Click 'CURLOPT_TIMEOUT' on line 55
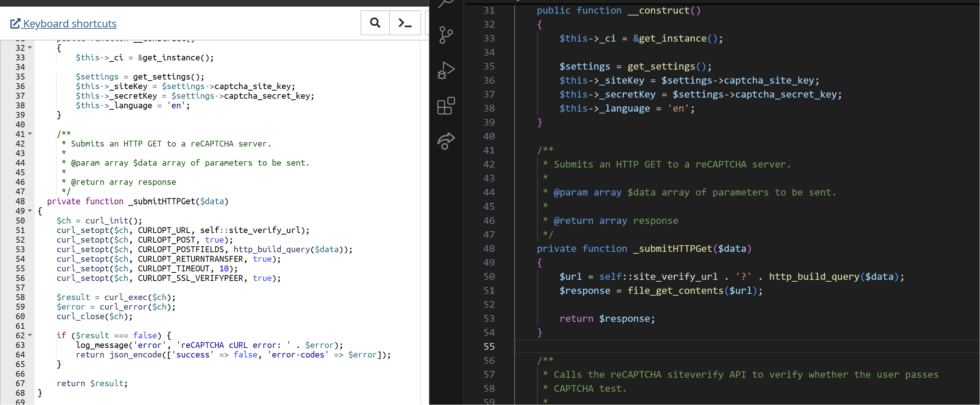Viewport: 980px width, 405px height. (174, 268)
